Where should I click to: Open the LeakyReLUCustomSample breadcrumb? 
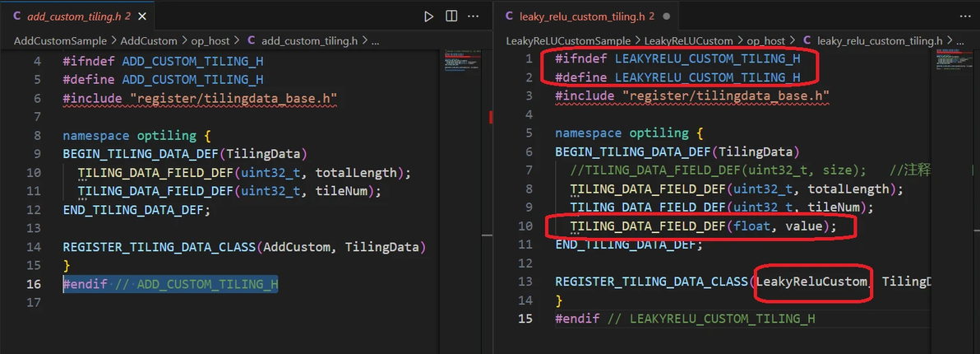pos(568,40)
